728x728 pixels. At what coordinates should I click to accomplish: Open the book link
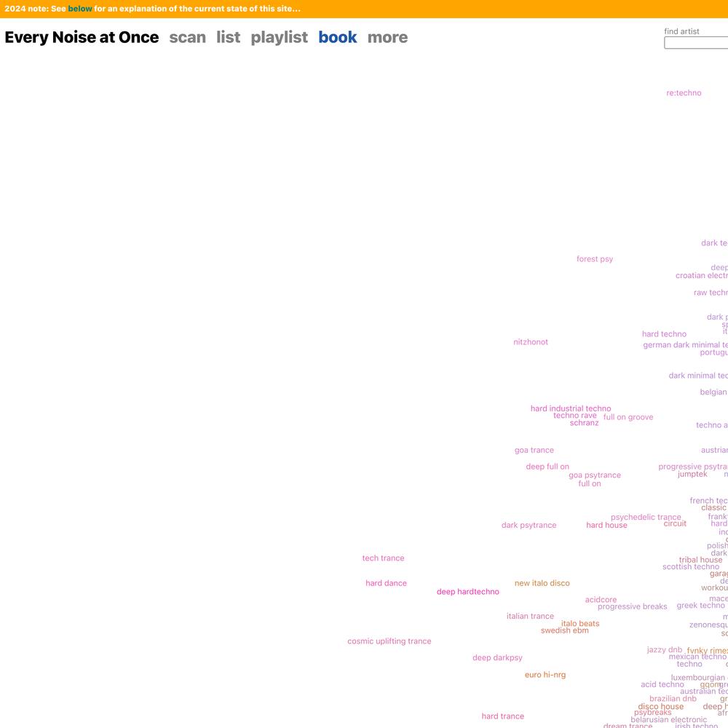click(x=338, y=37)
